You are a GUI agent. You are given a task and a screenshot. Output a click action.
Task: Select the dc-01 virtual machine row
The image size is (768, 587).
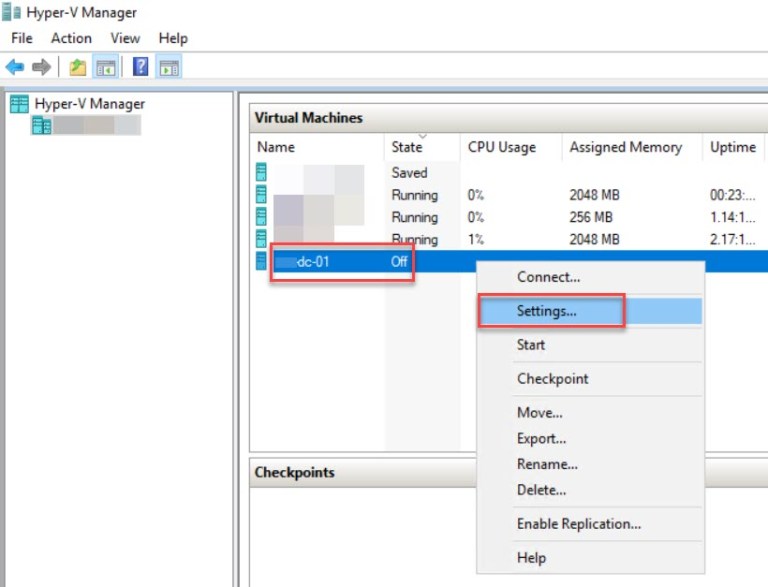pos(509,261)
